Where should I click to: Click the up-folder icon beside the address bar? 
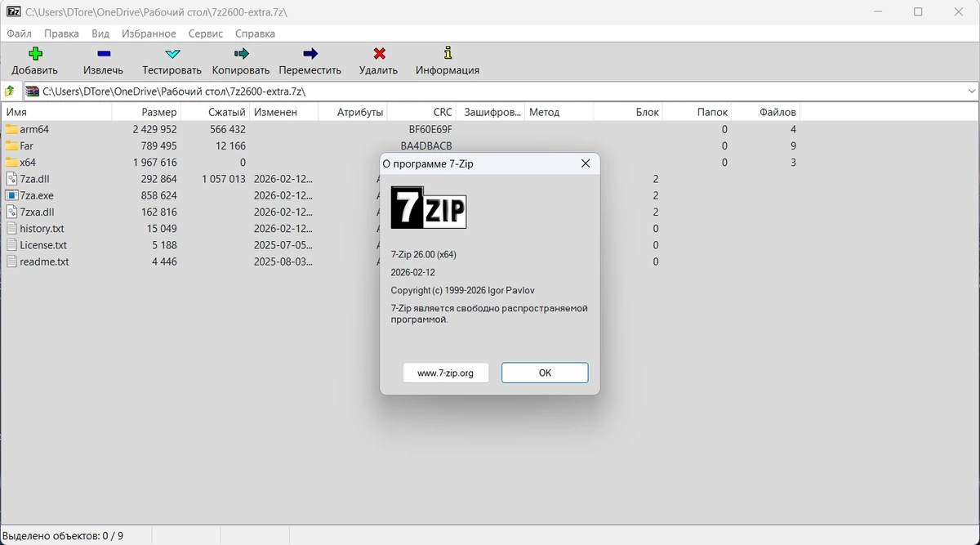tap(10, 92)
